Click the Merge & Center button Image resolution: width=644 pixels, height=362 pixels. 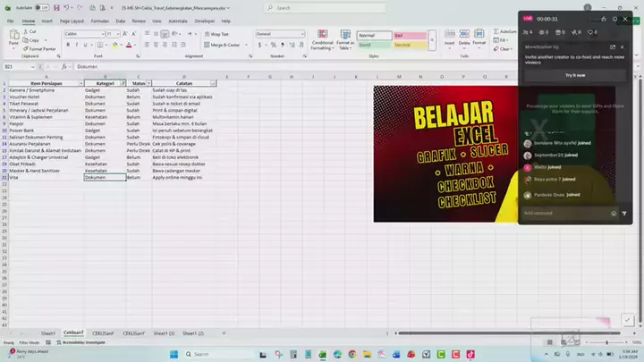coord(225,45)
